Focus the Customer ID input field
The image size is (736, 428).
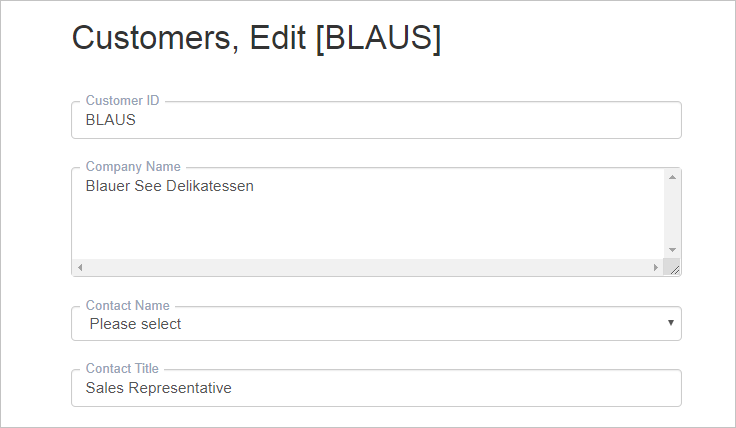tap(376, 120)
